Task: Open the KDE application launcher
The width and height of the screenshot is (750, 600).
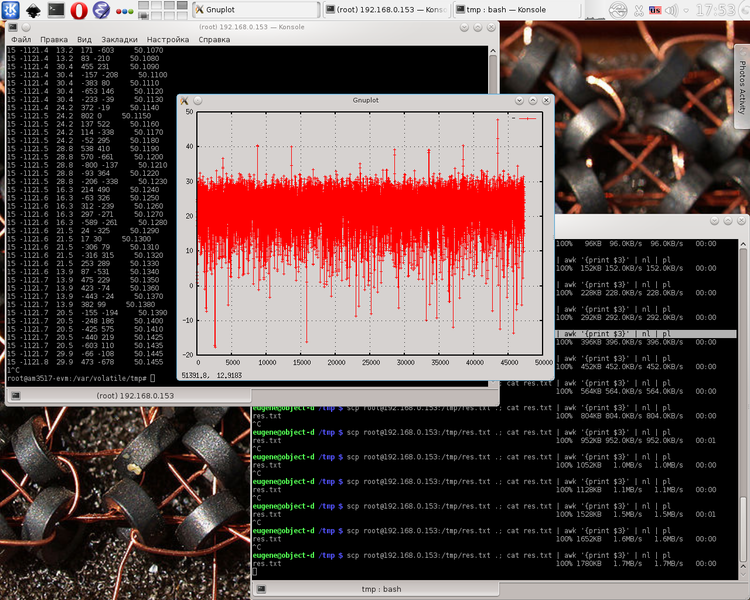Action: (10, 10)
